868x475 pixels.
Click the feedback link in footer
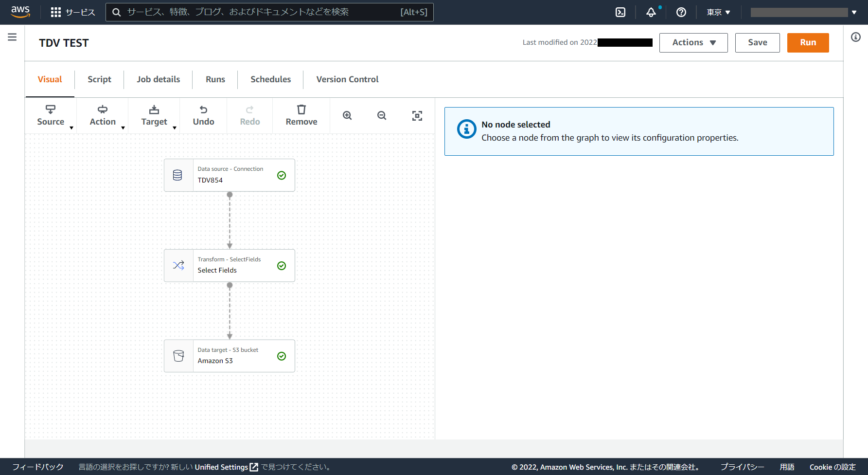tap(38, 467)
